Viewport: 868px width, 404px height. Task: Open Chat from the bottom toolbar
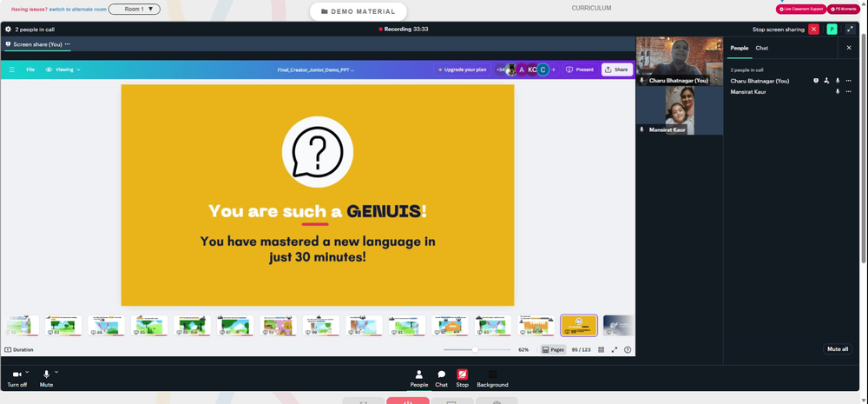(441, 379)
